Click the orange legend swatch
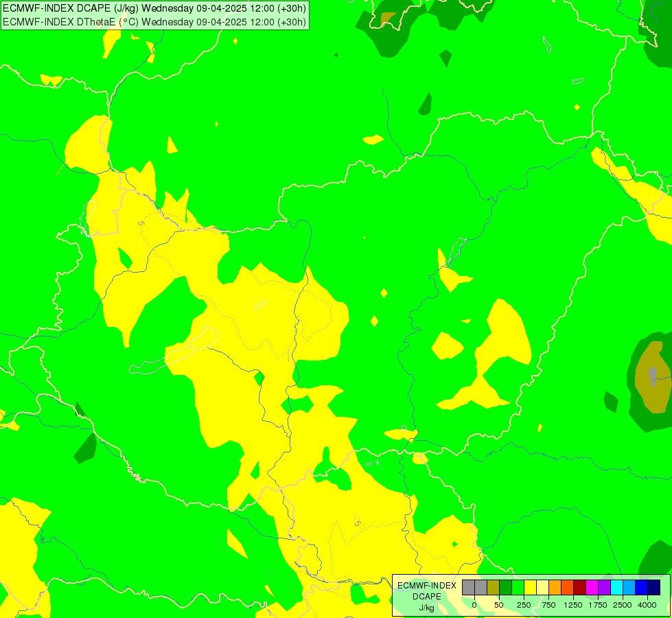Viewport: 672px width, 618px height. pos(555,588)
